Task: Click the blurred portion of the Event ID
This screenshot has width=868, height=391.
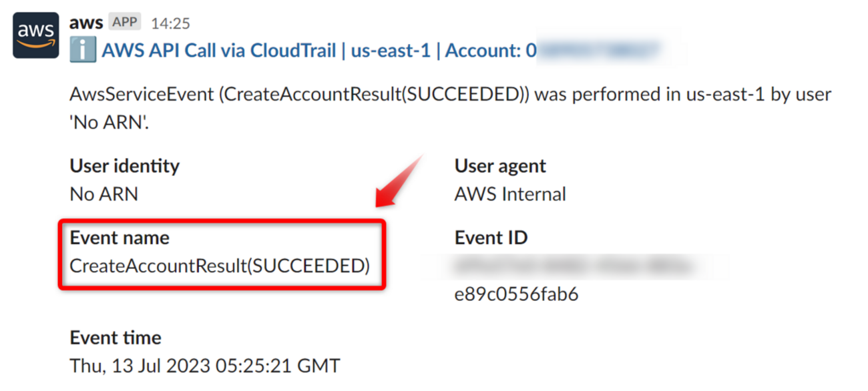Action: (574, 266)
